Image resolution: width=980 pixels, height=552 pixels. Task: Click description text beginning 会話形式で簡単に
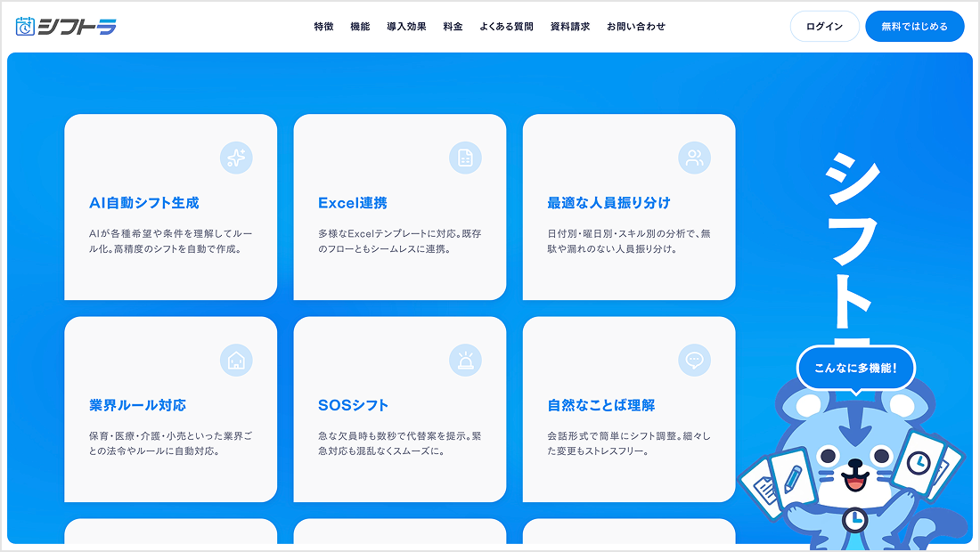click(629, 443)
